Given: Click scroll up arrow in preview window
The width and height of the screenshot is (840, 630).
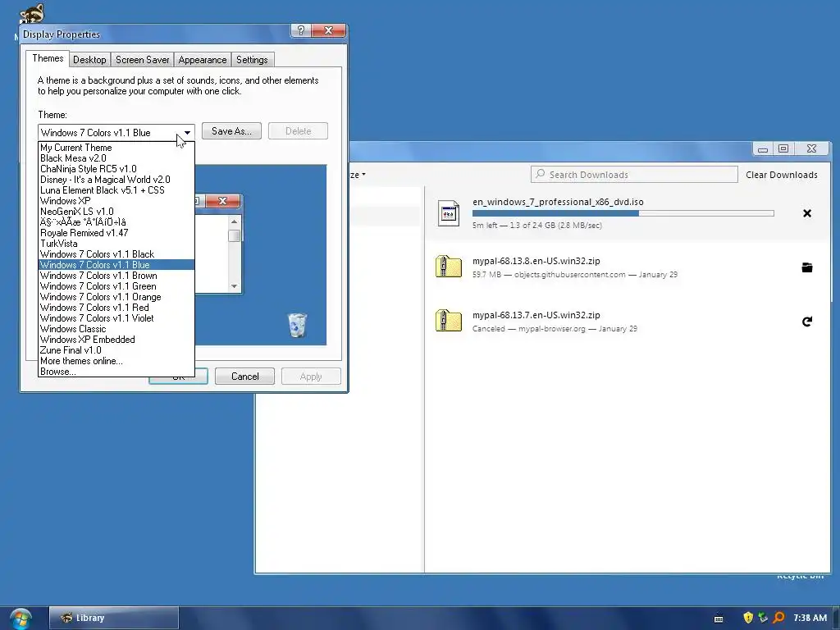Looking at the screenshot, I should pyautogui.click(x=234, y=221).
